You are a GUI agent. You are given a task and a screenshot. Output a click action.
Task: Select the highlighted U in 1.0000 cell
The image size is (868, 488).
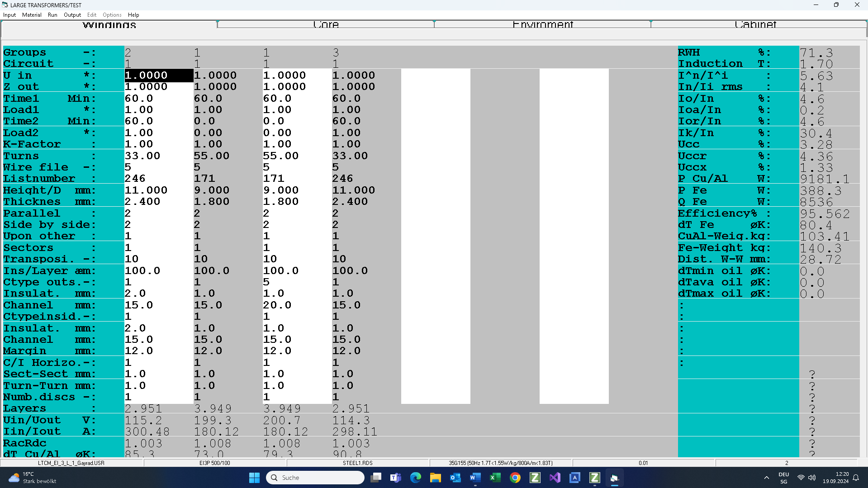[x=159, y=75]
